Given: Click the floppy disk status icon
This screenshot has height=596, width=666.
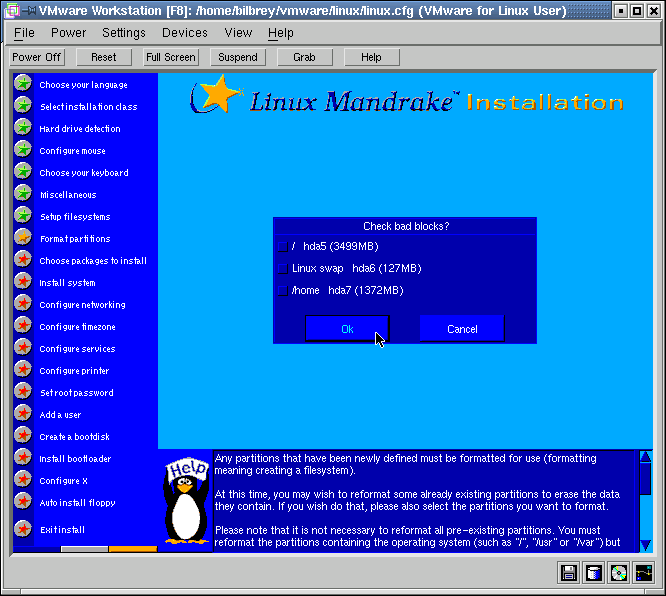Looking at the screenshot, I should (x=569, y=573).
